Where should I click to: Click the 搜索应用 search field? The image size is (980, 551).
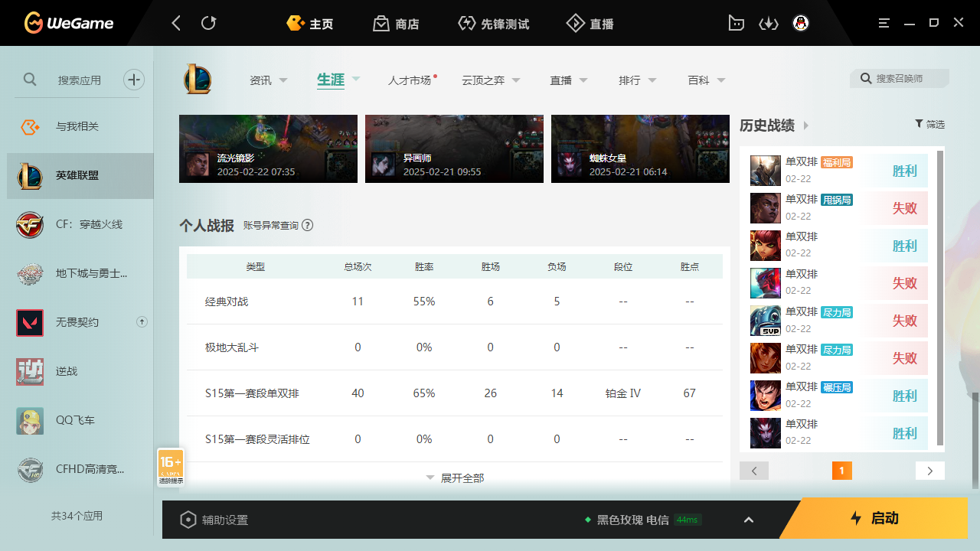point(80,80)
